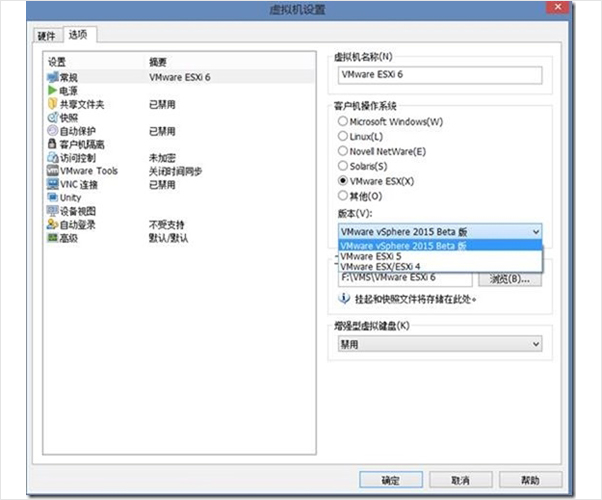602x500 pixels.
Task: Click the Unity icon in settings list
Action: coord(52,197)
